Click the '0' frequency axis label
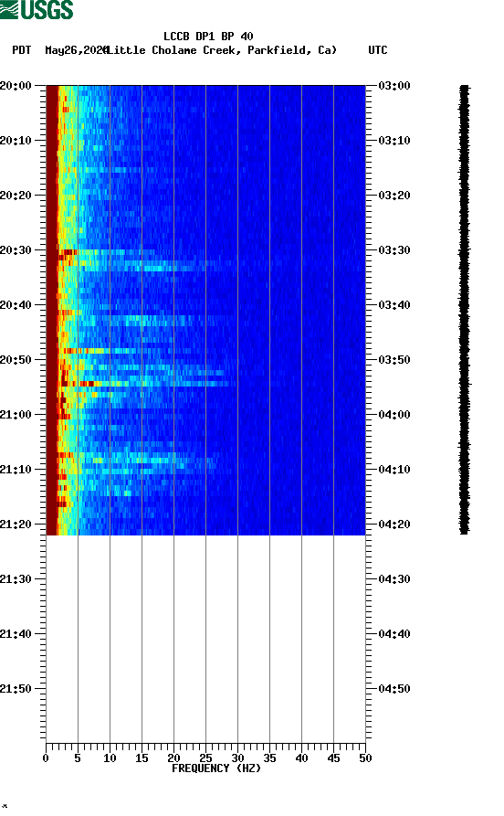 [x=46, y=758]
